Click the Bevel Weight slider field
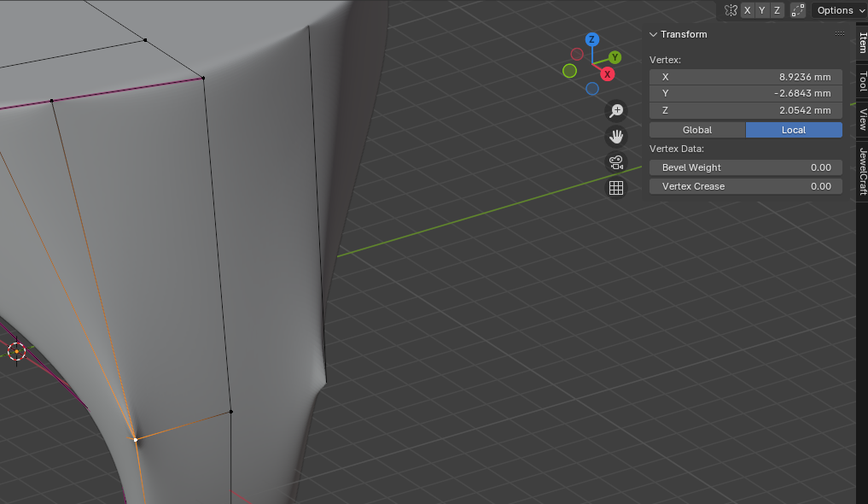The width and height of the screenshot is (868, 504). (746, 167)
